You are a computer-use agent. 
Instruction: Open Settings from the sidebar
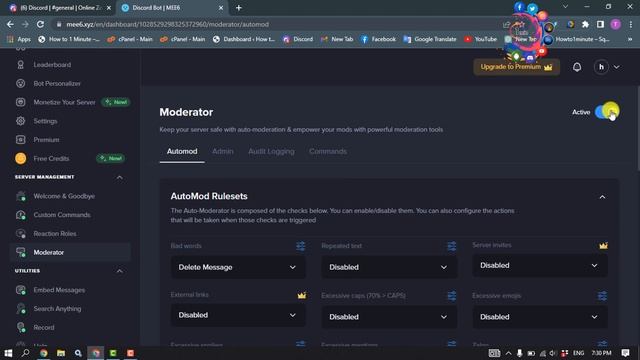coord(45,121)
